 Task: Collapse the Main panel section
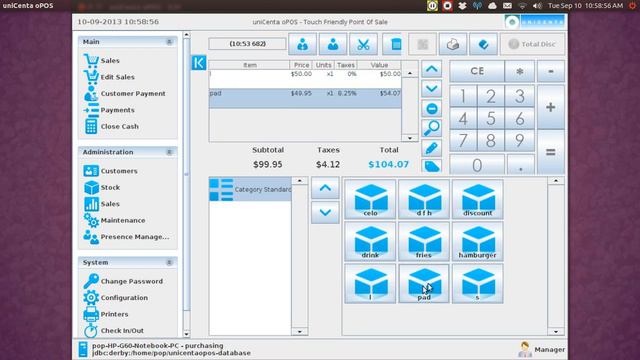169,42
